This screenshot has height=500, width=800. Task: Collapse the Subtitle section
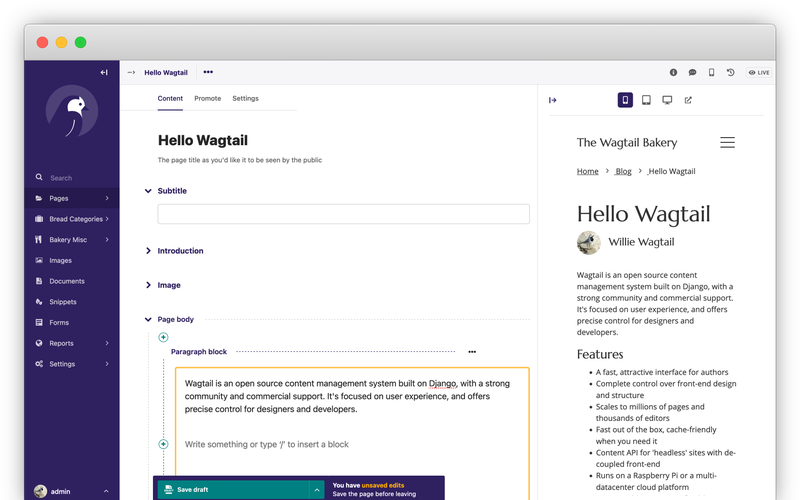(148, 191)
